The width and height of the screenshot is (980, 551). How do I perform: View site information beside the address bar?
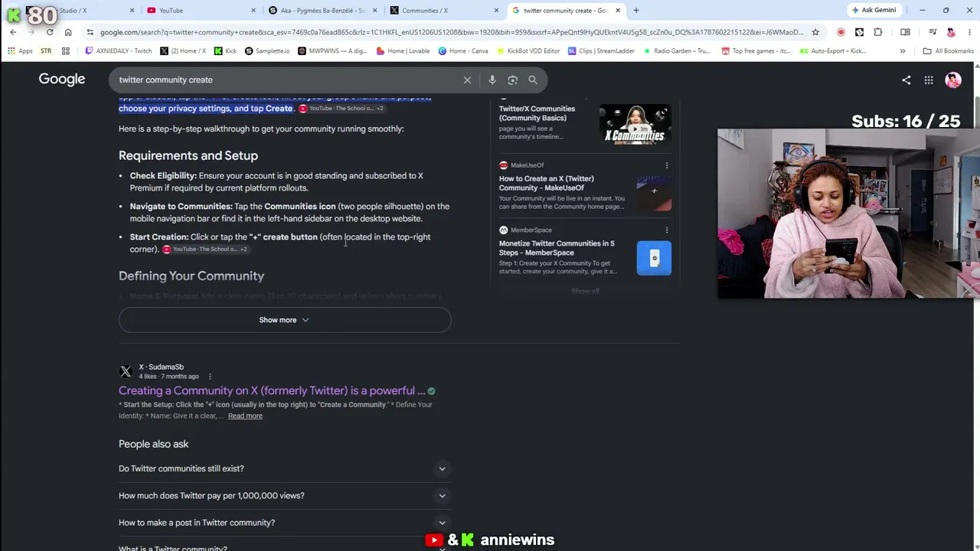point(90,32)
